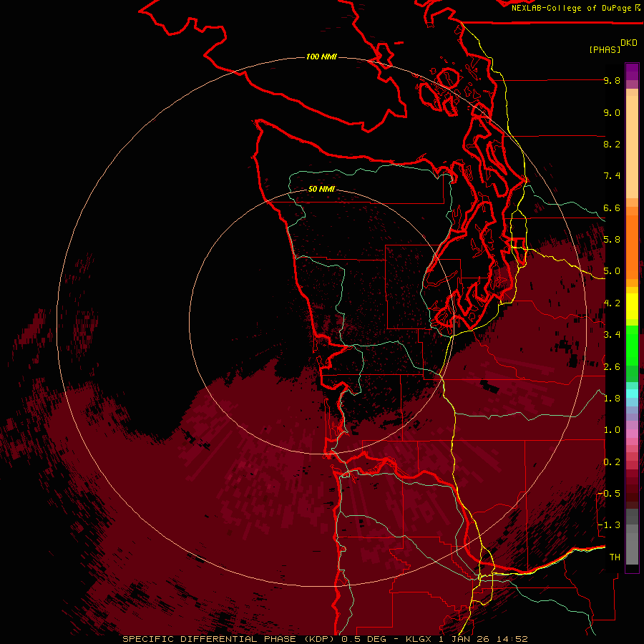Click the 7.4 value on color scale
Screen dimensions: 644x644
[x=612, y=176]
